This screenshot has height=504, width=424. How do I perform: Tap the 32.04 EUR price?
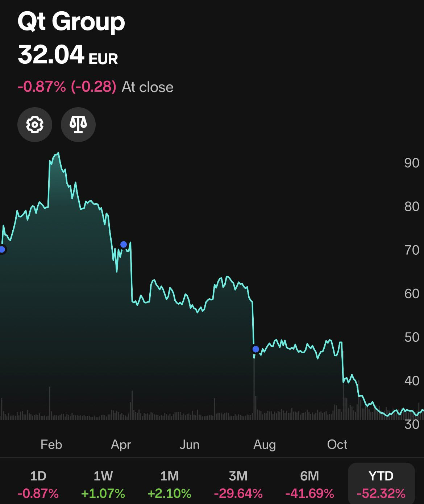[68, 55]
